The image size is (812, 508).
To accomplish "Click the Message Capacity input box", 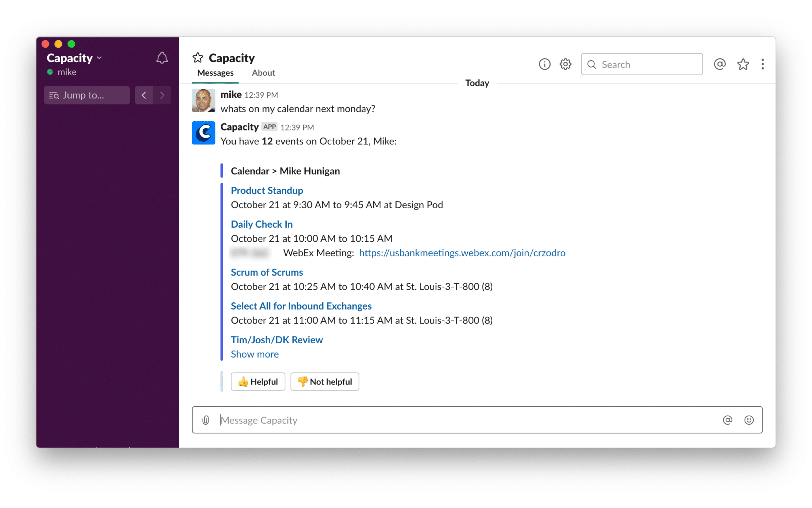I will [x=477, y=420].
